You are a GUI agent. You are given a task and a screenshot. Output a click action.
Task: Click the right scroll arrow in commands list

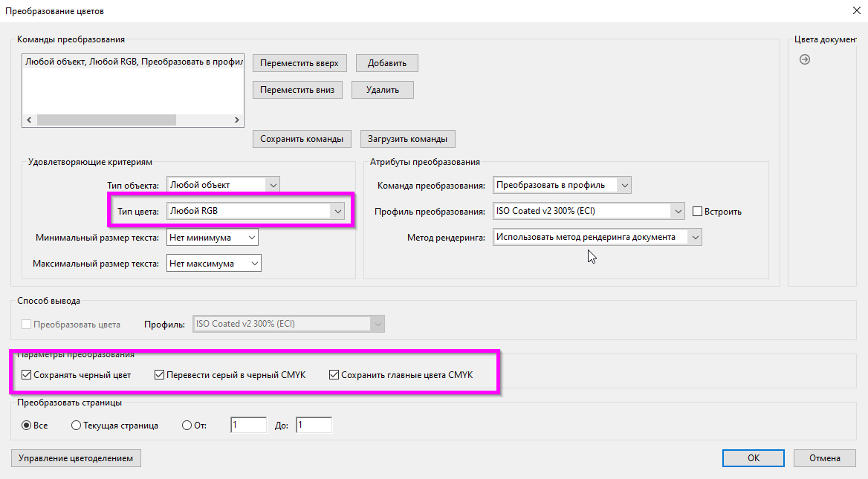tap(237, 120)
